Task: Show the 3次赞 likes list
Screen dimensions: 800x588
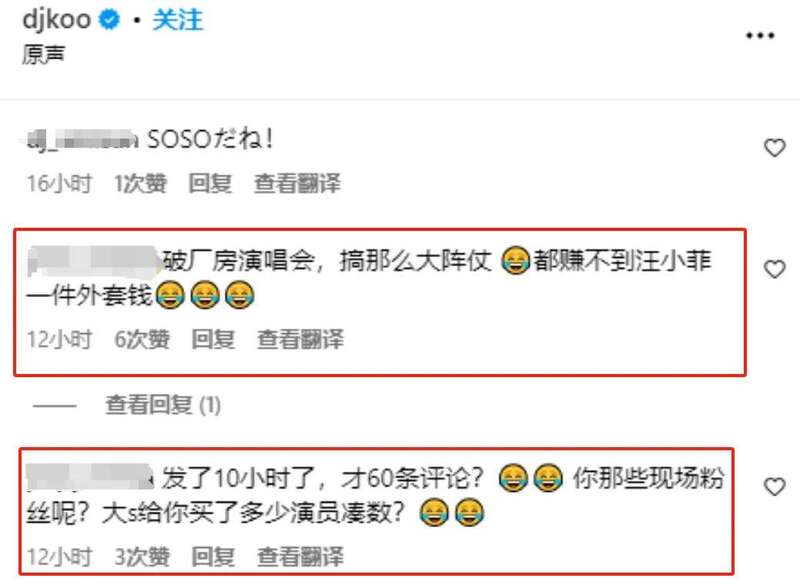Action: [142, 557]
